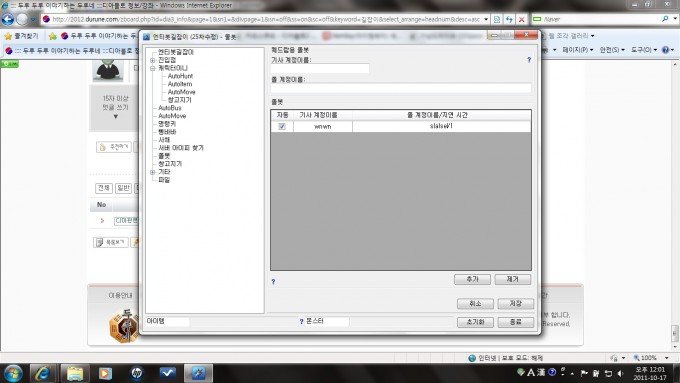Viewport: 680px width, 383px height.
Task: Click the help icon below the bot table
Action: tap(273, 282)
